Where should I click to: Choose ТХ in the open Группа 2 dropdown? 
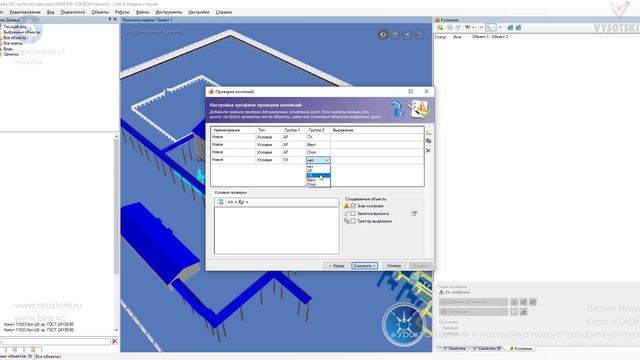pos(318,176)
